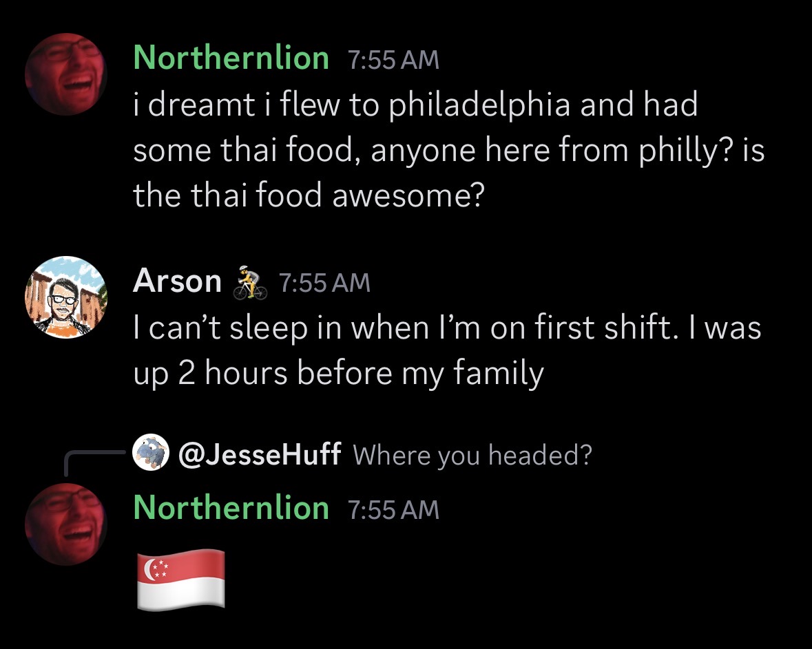This screenshot has width=812, height=649.
Task: Click the word "family" in Arson's message
Action: pyautogui.click(x=498, y=373)
